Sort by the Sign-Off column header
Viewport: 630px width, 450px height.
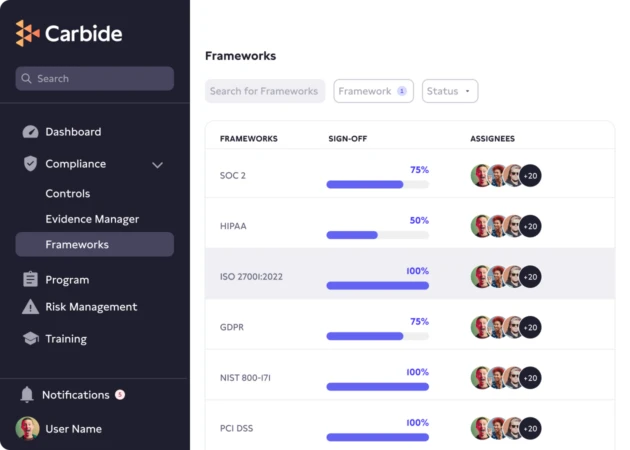350,138
